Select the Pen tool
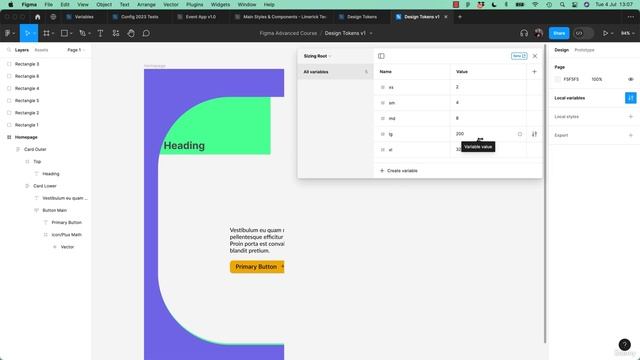Image resolution: width=640 pixels, height=360 pixels. coord(82,33)
